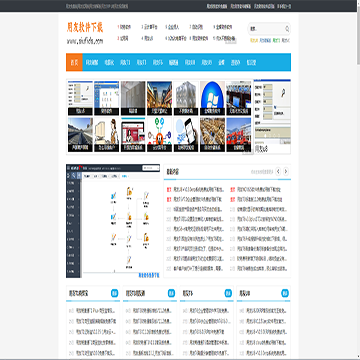Go to the next news page arrow
The width and height of the screenshot is (360, 360).
286,172
